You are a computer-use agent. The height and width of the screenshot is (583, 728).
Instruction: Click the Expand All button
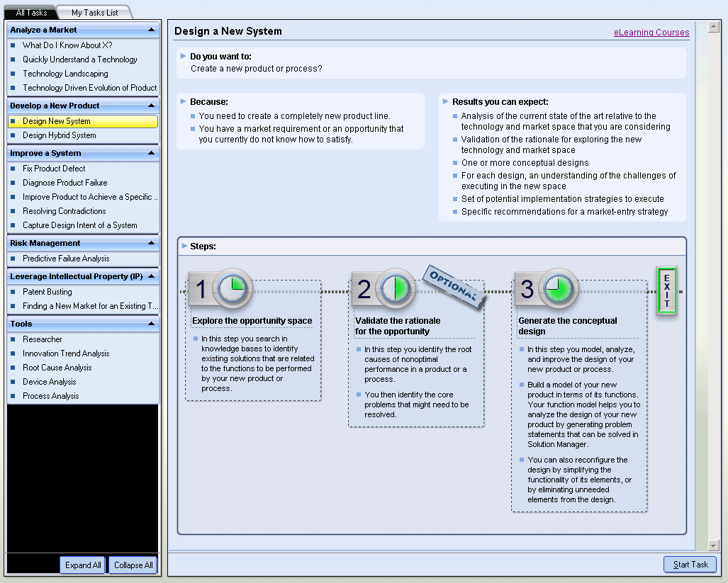tap(83, 565)
